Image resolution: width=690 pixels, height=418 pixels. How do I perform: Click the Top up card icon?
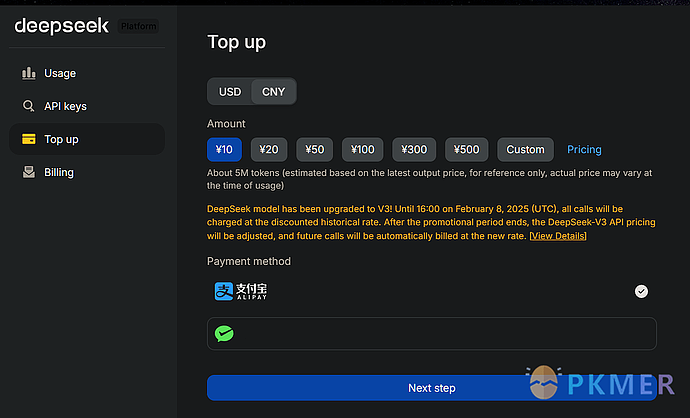29,139
